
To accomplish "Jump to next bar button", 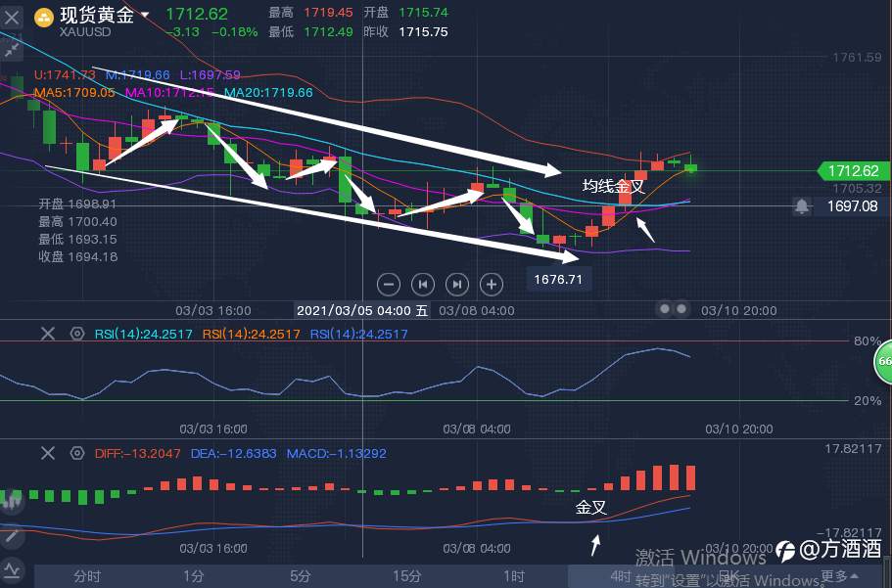I will click(x=457, y=285).
